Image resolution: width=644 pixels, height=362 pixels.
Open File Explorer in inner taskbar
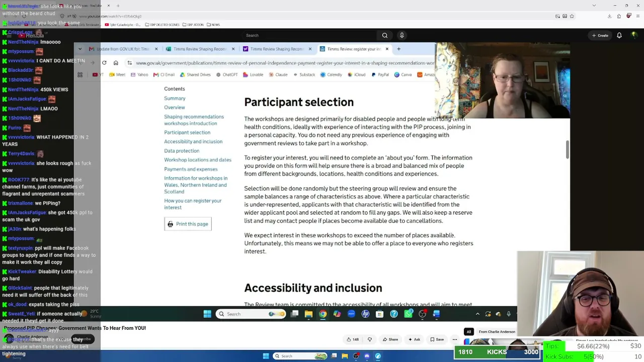click(x=308, y=314)
